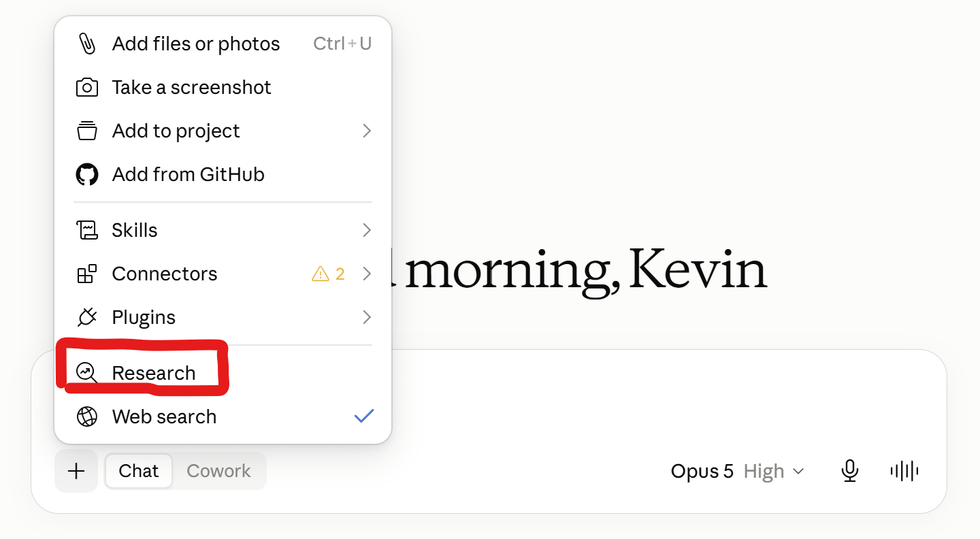Image resolution: width=980 pixels, height=539 pixels.
Task: Switch to Cowork mode
Action: coord(218,471)
